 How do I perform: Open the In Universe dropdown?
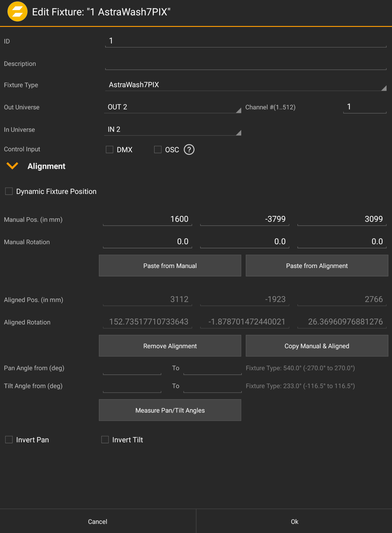click(173, 130)
